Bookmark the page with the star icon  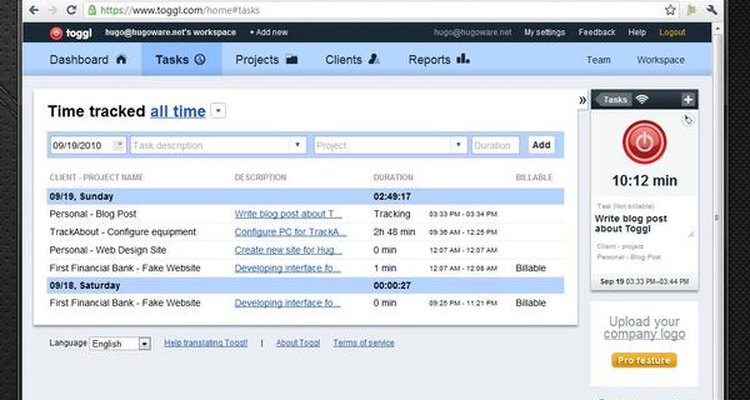[671, 10]
